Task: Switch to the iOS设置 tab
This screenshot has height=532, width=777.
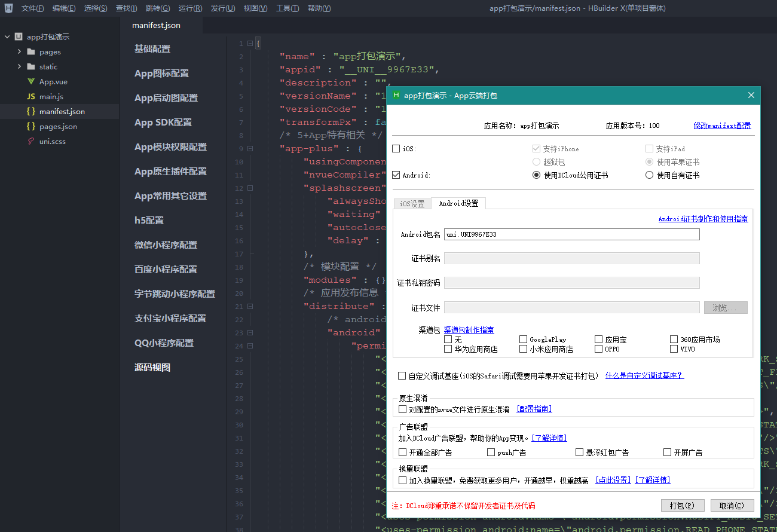Action: [x=412, y=204]
